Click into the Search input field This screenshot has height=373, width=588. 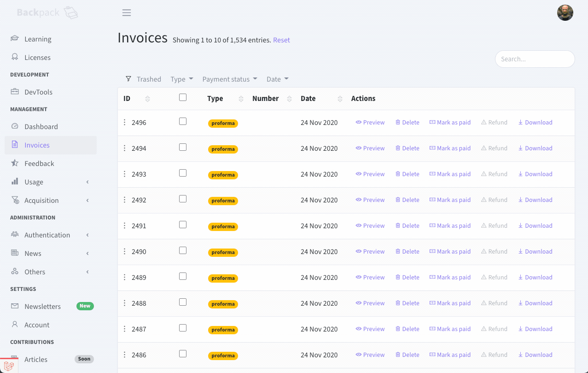click(x=535, y=59)
